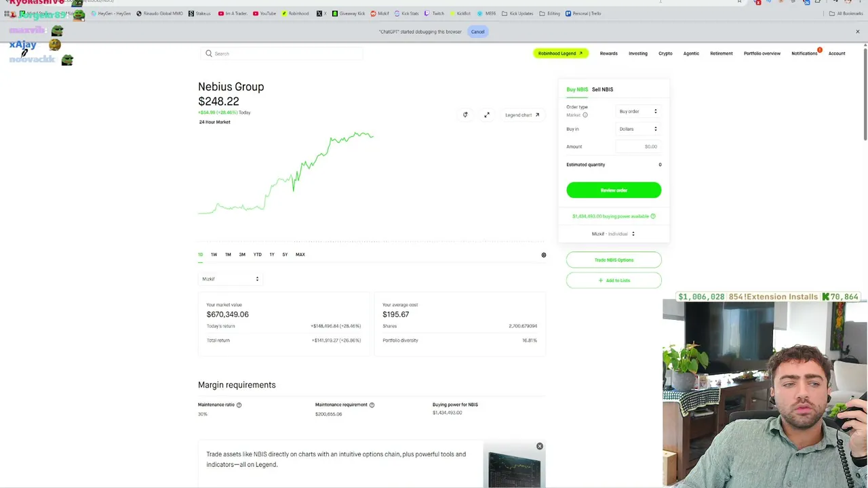Click the $670,349.06 market value

pyautogui.click(x=228, y=314)
